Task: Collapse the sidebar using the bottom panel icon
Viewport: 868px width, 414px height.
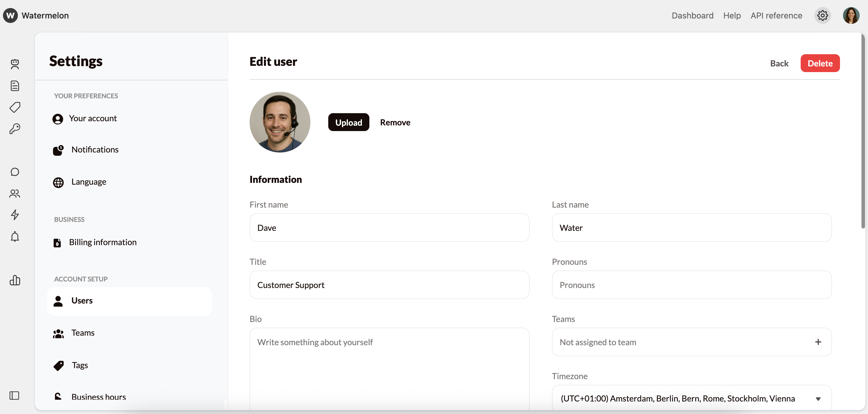Action: pos(14,396)
